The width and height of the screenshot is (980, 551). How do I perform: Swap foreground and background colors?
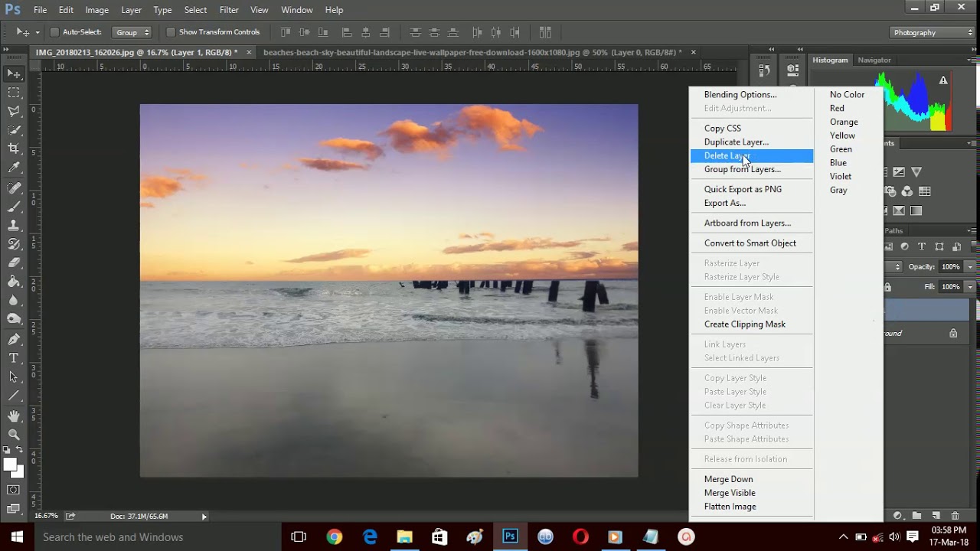tap(19, 450)
